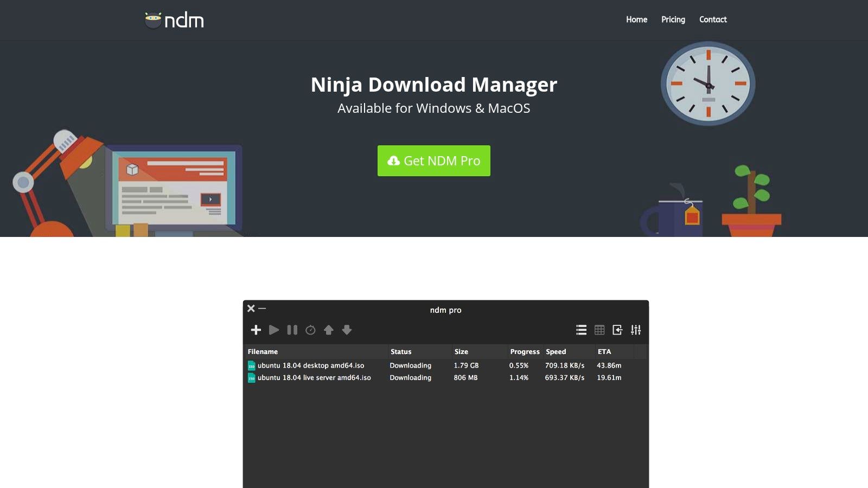Switch downloads to grid view
Screen dimensions: 868x488
pos(599,330)
